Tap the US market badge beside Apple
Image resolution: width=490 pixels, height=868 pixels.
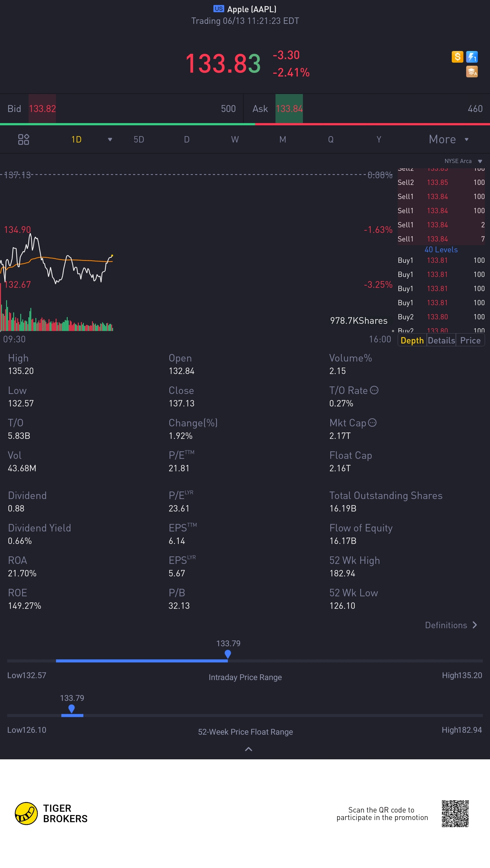[x=219, y=9]
